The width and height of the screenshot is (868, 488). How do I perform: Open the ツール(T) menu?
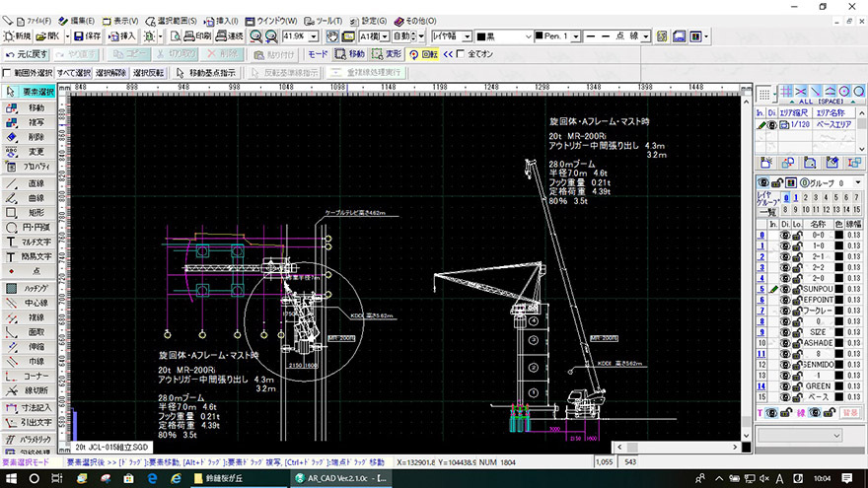click(324, 21)
